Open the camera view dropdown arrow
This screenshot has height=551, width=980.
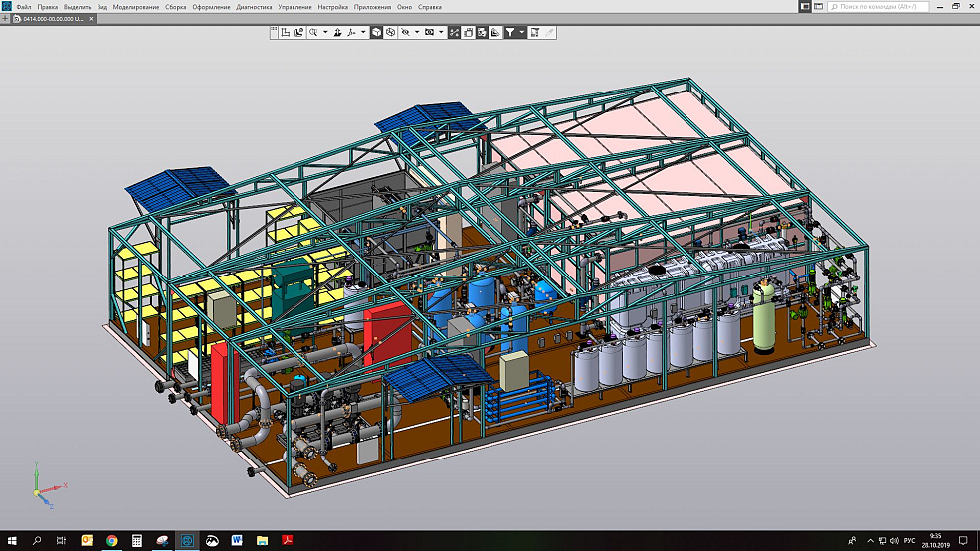442,32
